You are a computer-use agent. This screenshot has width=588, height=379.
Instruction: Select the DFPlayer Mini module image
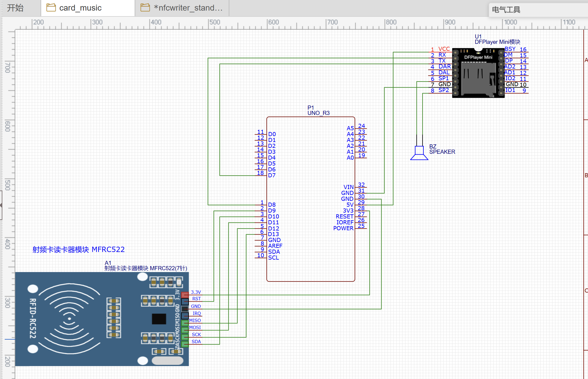coord(478,73)
